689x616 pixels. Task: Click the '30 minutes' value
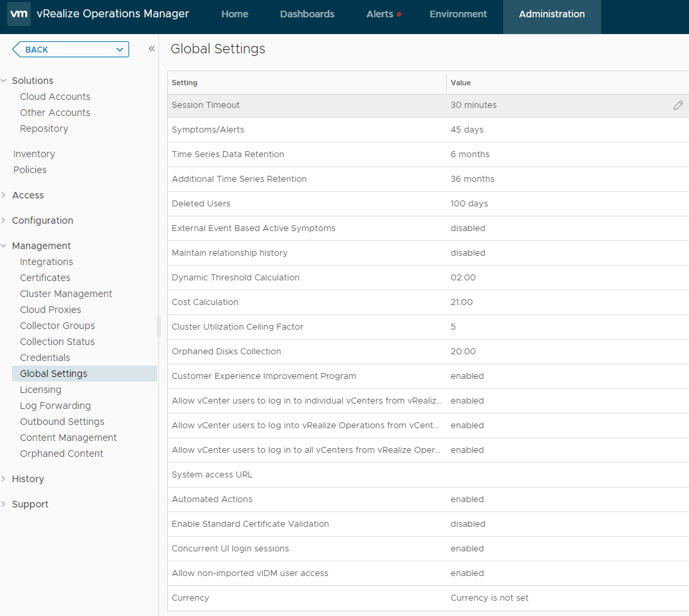[x=473, y=105]
